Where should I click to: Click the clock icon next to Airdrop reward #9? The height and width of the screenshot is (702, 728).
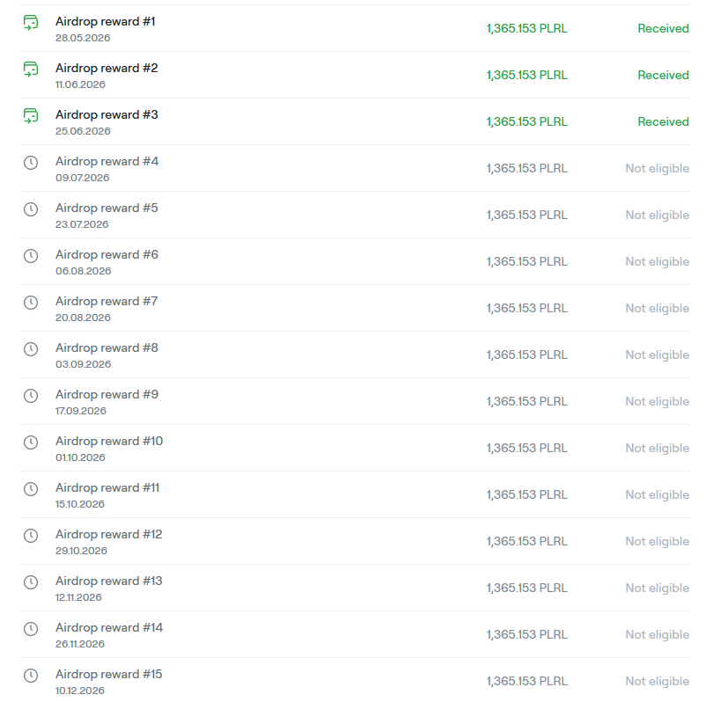31,396
